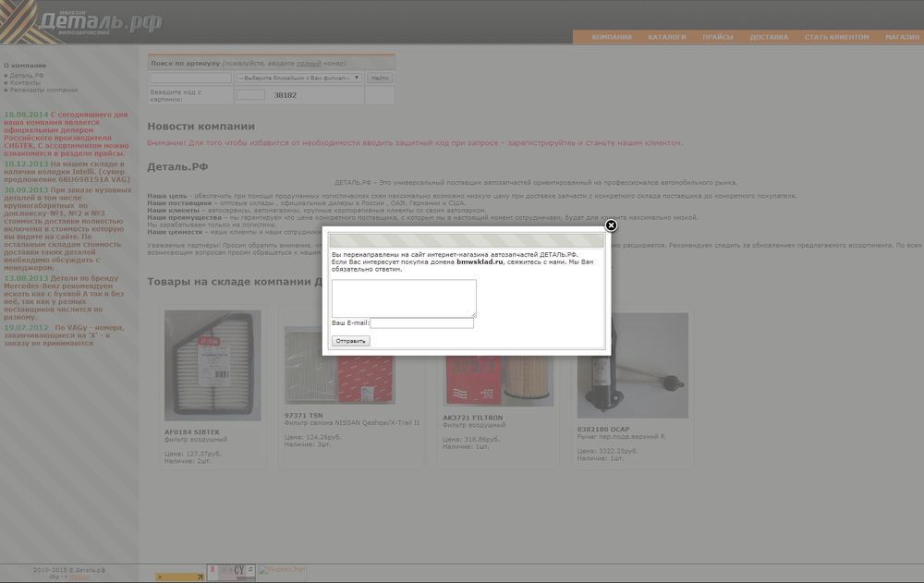
Task: Click the О компании sidebar heading
Action: (x=25, y=66)
